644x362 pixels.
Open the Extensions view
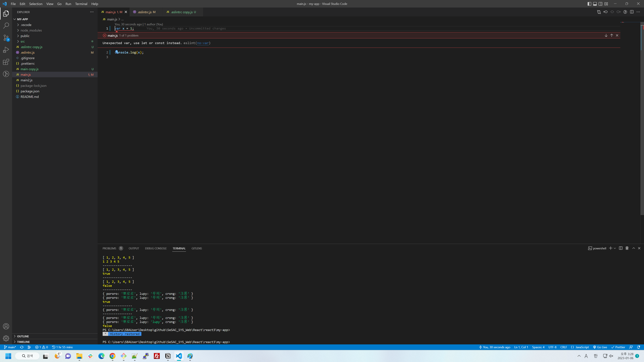coord(6,62)
